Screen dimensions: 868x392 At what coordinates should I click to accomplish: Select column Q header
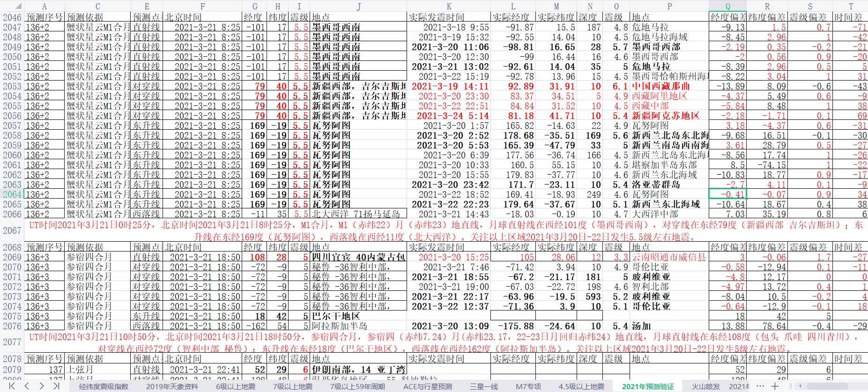(727, 7)
